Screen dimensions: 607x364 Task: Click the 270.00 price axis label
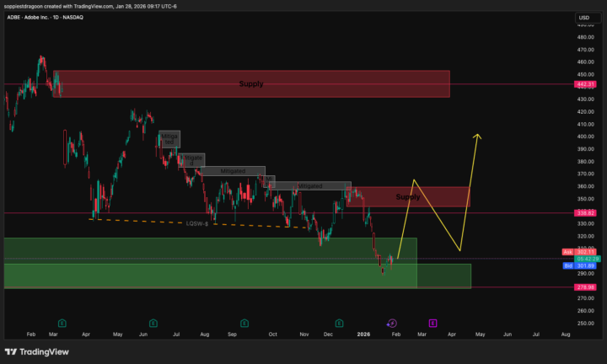point(585,298)
